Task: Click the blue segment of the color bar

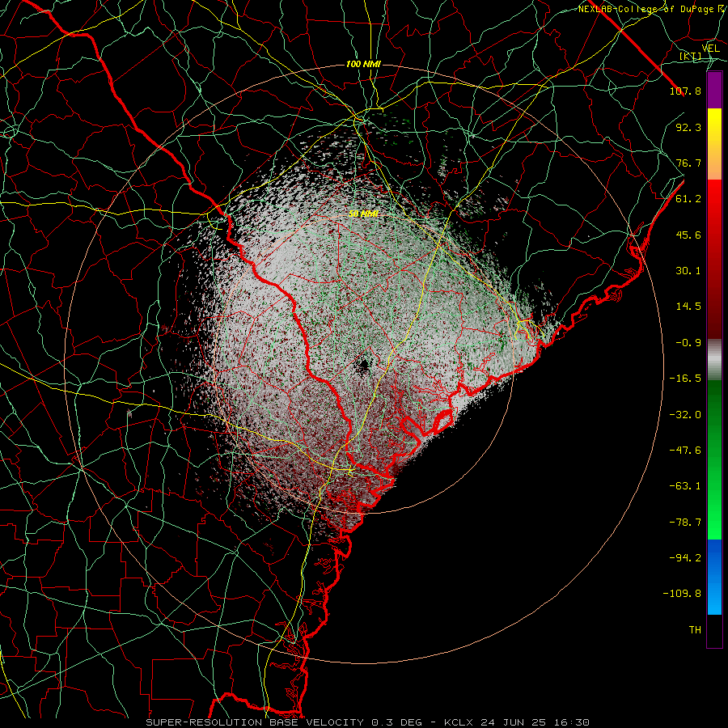Action: click(x=714, y=577)
